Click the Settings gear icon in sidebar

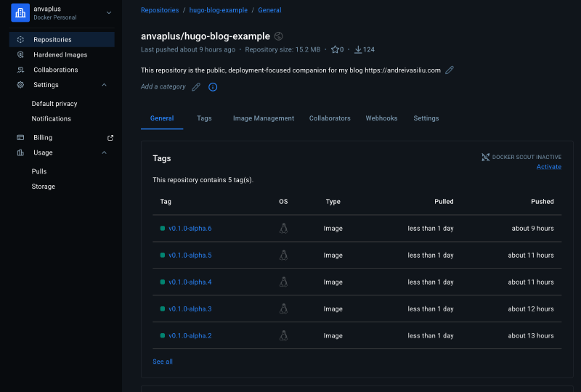[x=20, y=85]
